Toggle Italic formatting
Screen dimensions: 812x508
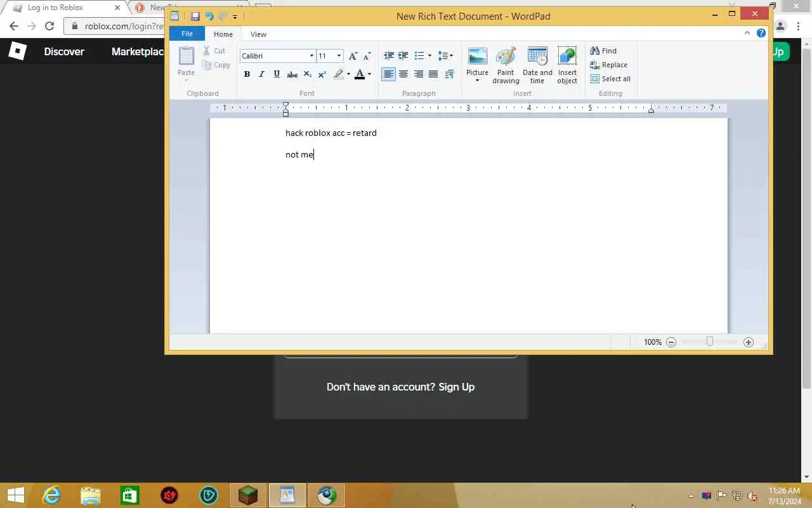point(261,74)
